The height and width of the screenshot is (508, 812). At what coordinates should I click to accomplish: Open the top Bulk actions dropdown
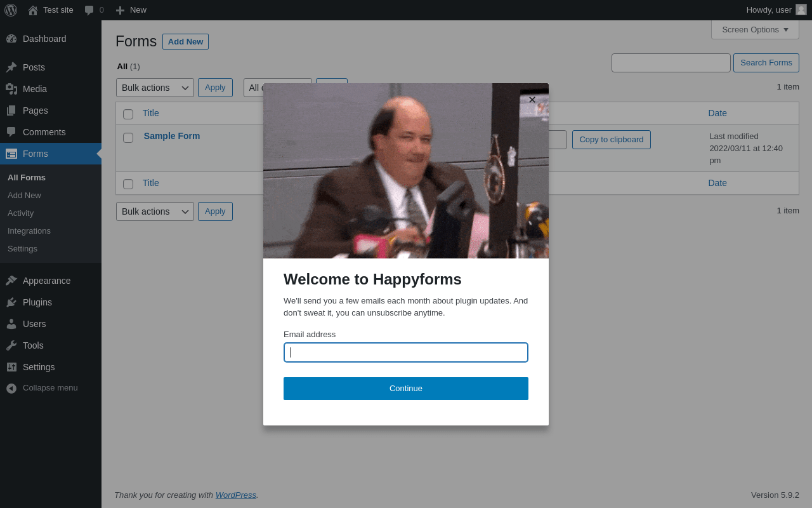pyautogui.click(x=155, y=88)
